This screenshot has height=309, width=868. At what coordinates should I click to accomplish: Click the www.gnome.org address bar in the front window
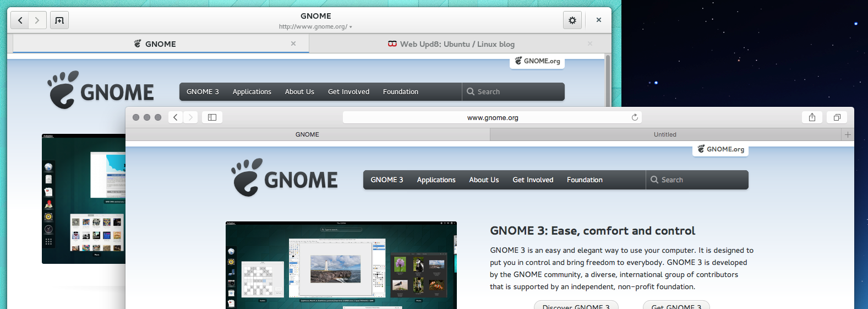pyautogui.click(x=492, y=117)
